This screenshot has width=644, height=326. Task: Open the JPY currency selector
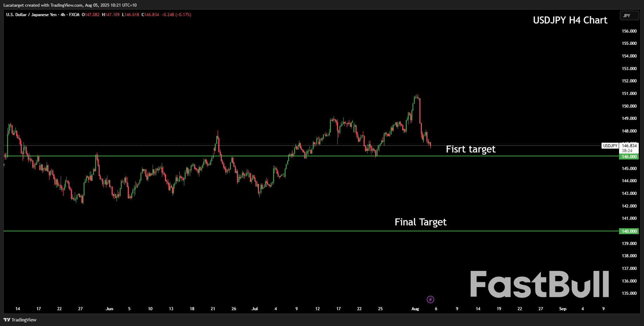pos(629,15)
